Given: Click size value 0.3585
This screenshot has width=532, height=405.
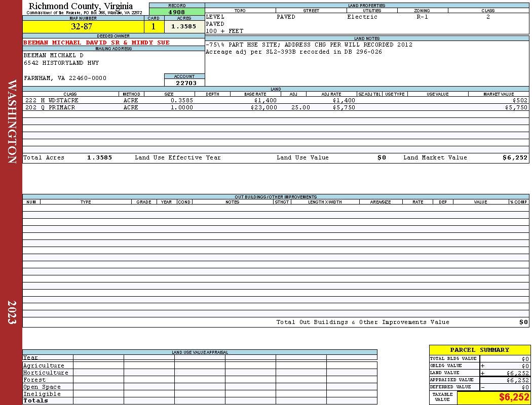Looking at the screenshot, I should (182, 100).
